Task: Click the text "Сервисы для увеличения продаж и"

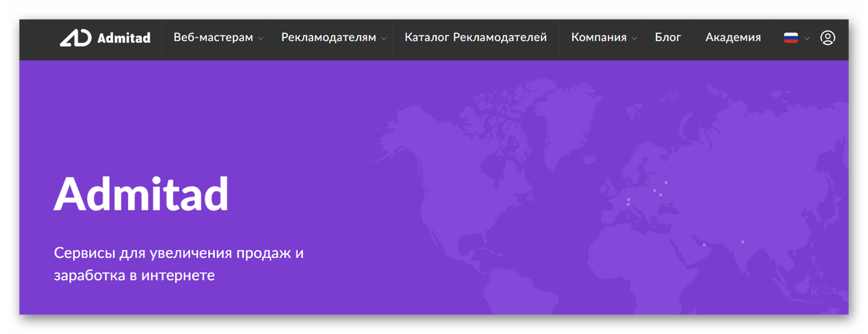Action: (179, 254)
